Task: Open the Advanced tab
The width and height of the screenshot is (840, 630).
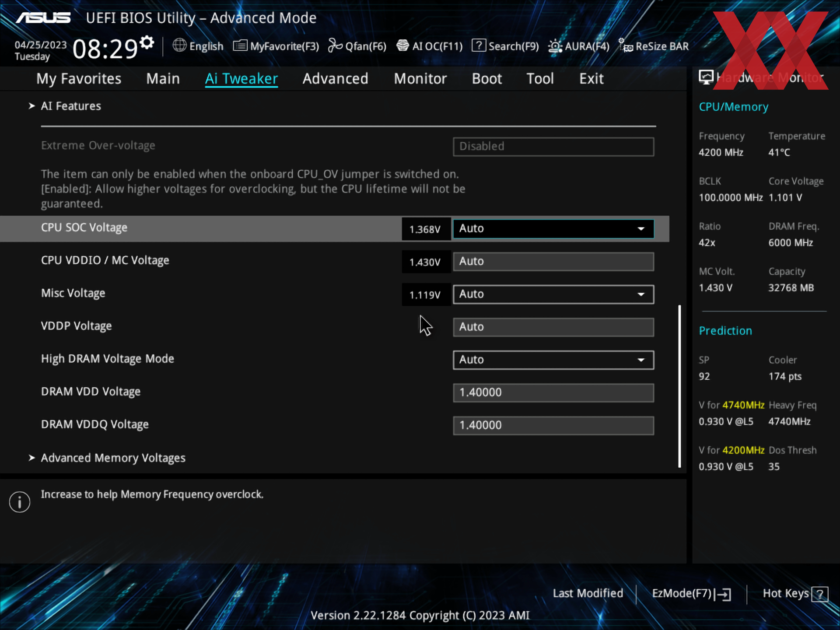Action: 335,79
